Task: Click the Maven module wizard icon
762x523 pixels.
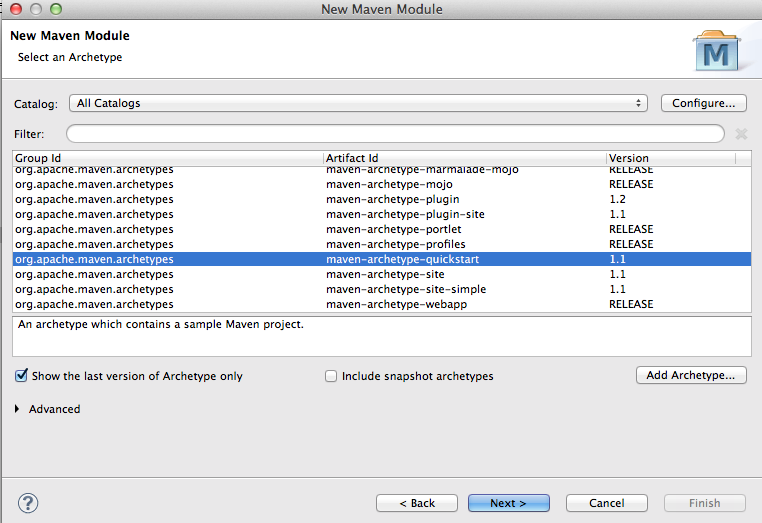Action: click(x=716, y=51)
